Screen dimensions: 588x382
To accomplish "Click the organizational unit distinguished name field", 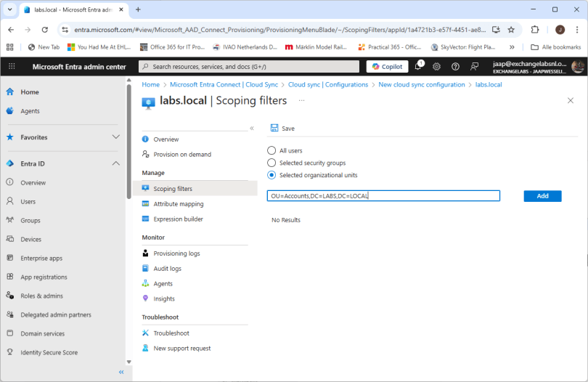I will point(383,196).
